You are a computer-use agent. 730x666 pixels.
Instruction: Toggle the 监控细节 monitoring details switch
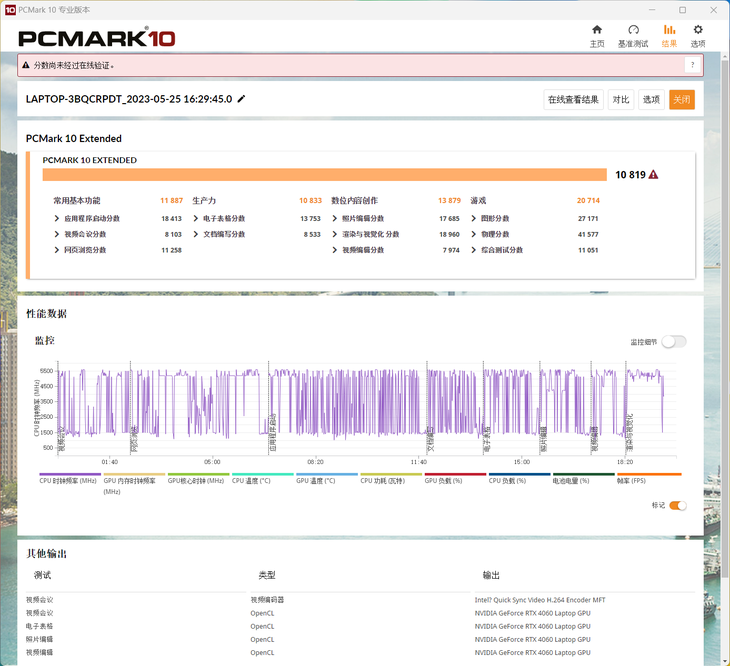(x=674, y=342)
